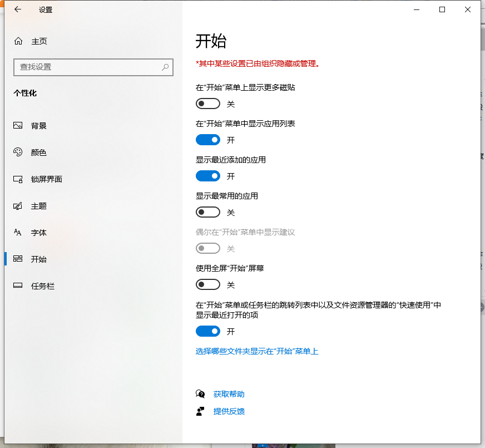Click the search magnifier icon
Screen dimensions: 485x448
click(165, 67)
